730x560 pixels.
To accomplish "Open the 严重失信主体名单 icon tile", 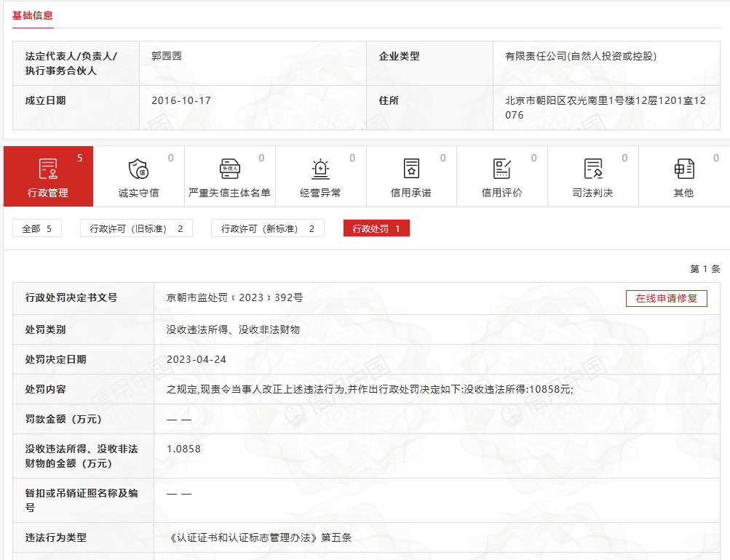I will (230, 176).
